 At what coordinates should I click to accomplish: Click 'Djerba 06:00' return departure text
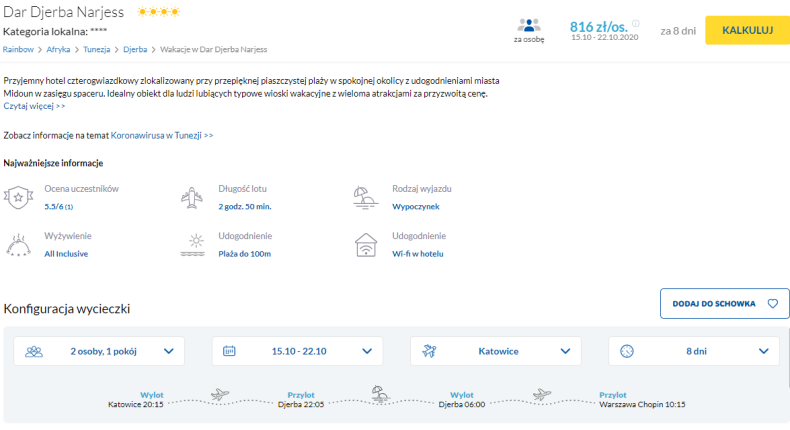462,404
